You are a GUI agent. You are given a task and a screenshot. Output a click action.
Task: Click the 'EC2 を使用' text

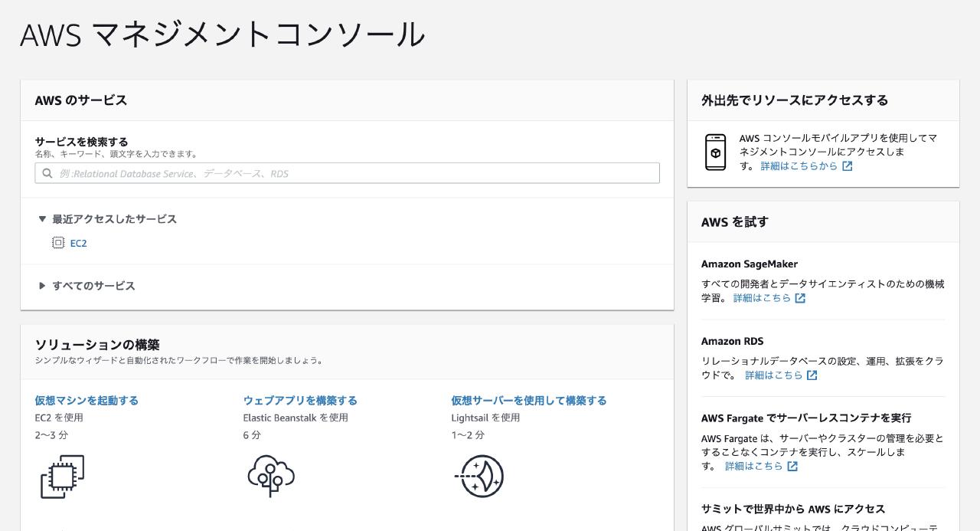pos(59,418)
